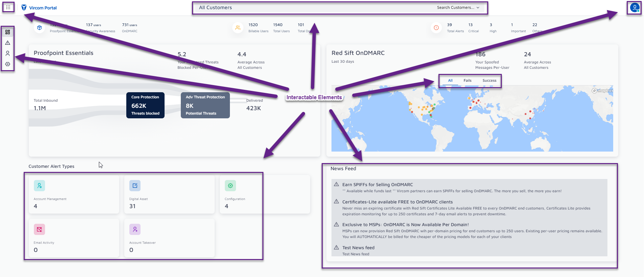
Task: Click the OnDMARC world map
Action: pyautogui.click(x=472, y=119)
